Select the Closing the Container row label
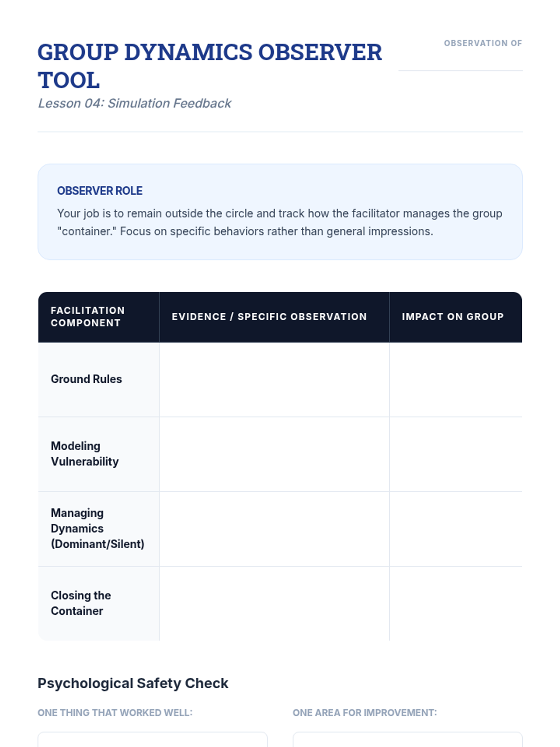This screenshot has width=560, height=747. (x=81, y=603)
